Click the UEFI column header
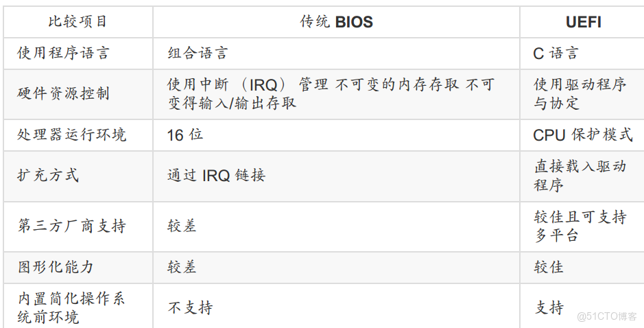This screenshot has width=644, height=328. [x=583, y=21]
